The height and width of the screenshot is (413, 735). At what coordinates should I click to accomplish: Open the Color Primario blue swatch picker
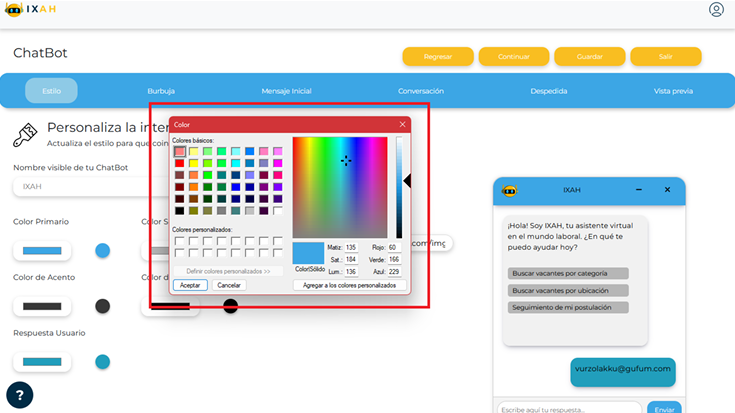[x=42, y=251]
